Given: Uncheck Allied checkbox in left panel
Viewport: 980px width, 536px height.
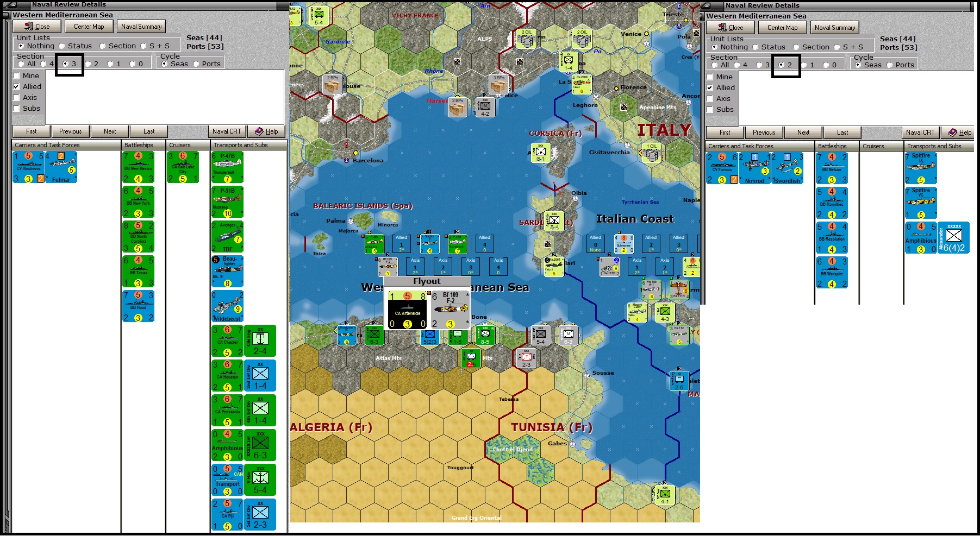Looking at the screenshot, I should 16,87.
